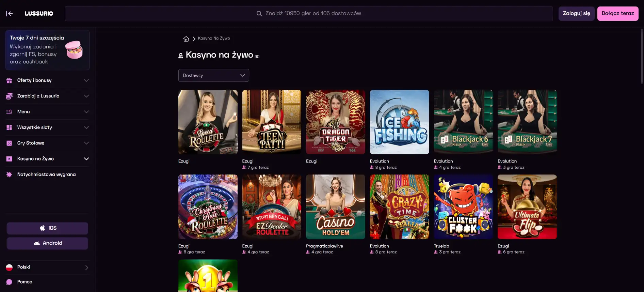Viewport: 644px width, 292px height.
Task: Select Gry Stołowe in sidebar
Action: 47,143
